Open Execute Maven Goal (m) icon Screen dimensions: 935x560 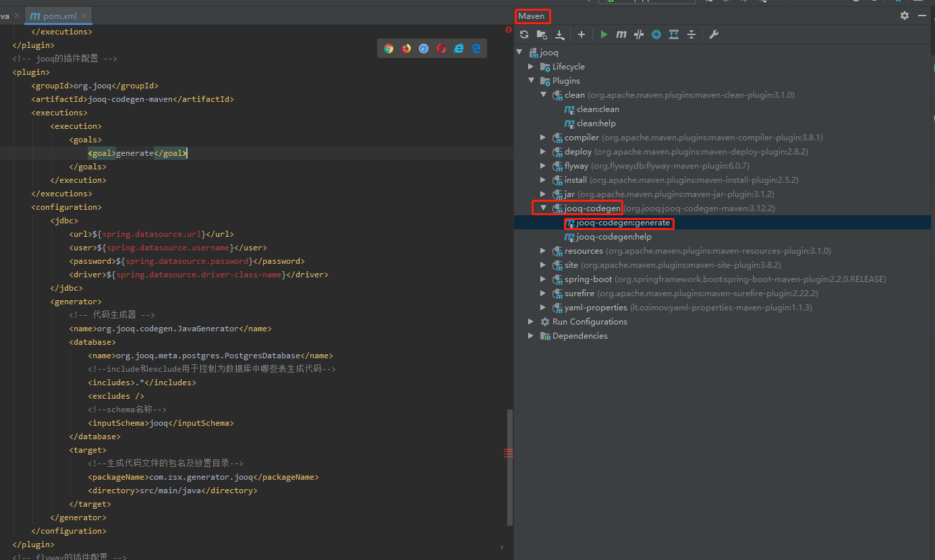coord(621,34)
